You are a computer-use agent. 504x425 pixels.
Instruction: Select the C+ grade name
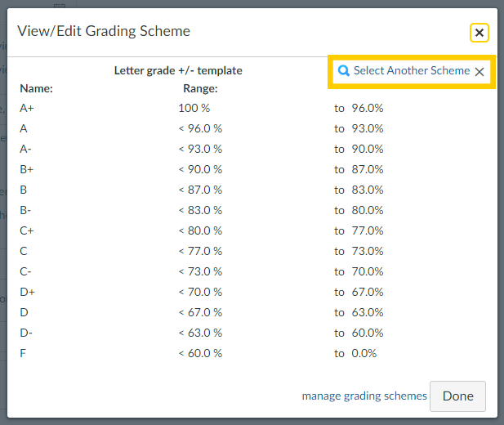coord(28,230)
